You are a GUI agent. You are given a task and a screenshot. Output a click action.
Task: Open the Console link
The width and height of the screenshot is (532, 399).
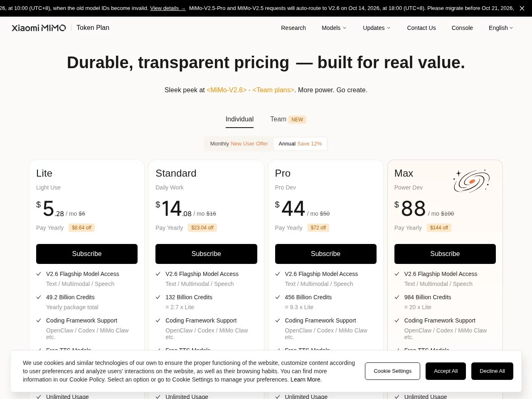(x=462, y=28)
